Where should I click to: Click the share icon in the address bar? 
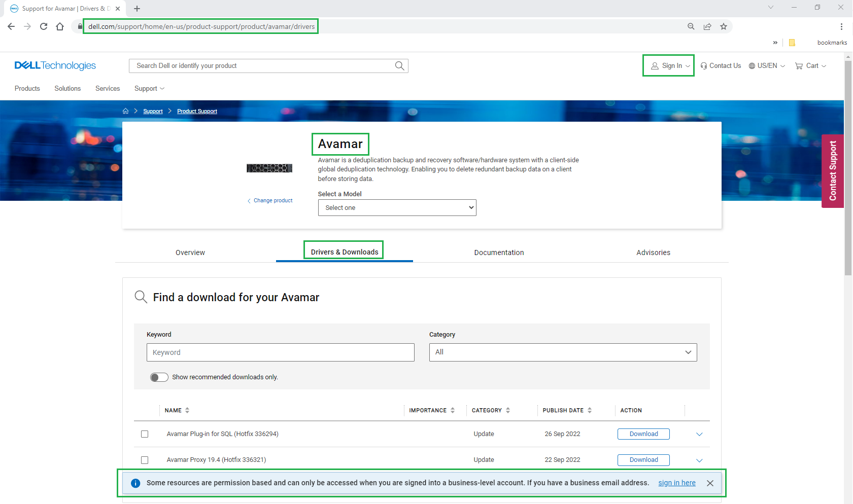[x=707, y=26]
